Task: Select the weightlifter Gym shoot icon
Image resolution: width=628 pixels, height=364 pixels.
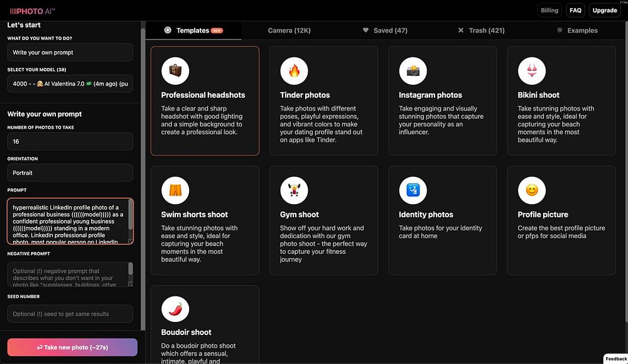Action: tap(294, 190)
